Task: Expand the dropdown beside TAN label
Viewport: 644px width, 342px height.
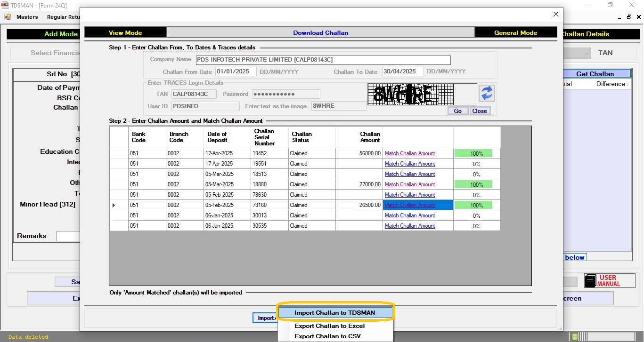Action: (x=587, y=53)
